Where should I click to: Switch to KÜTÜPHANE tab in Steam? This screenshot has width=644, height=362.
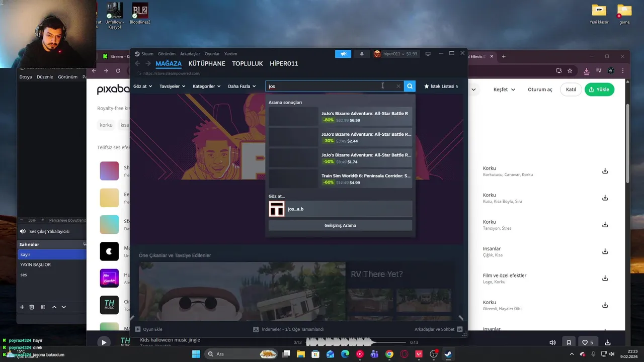(207, 64)
